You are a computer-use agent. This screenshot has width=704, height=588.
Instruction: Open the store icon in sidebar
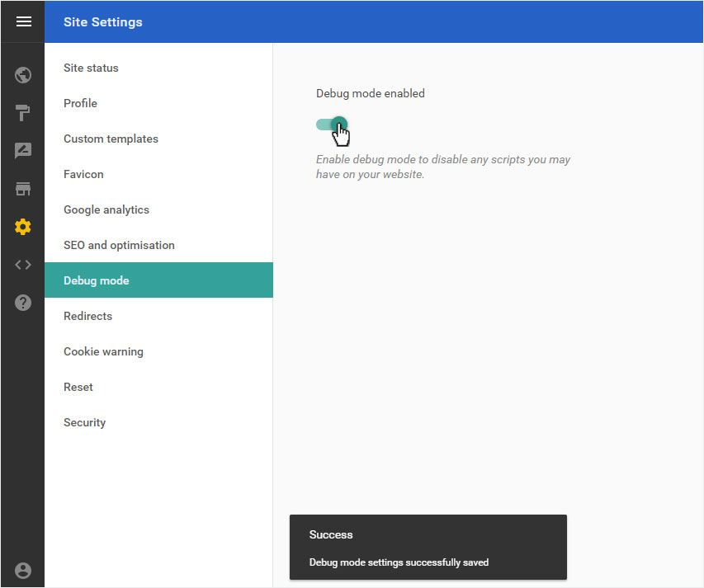(23, 189)
